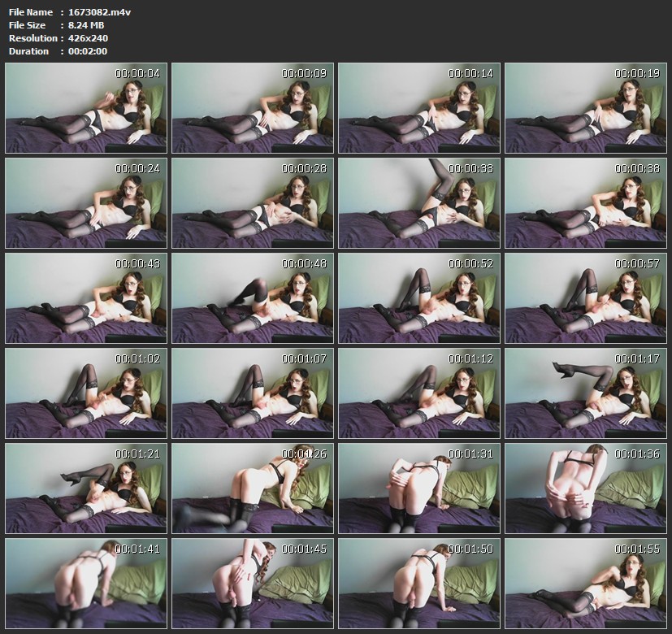Open the thumbnail at 00:00:14
The image size is (672, 634).
[x=419, y=108]
